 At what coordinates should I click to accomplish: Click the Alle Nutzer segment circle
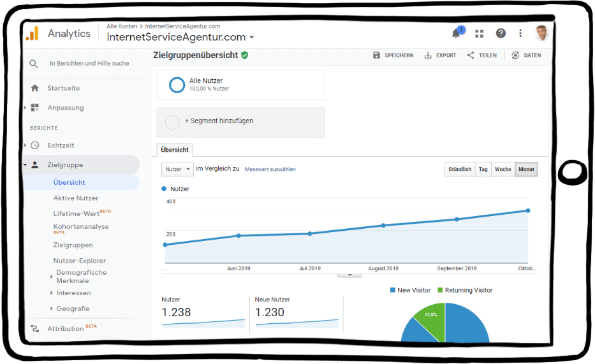coord(177,85)
